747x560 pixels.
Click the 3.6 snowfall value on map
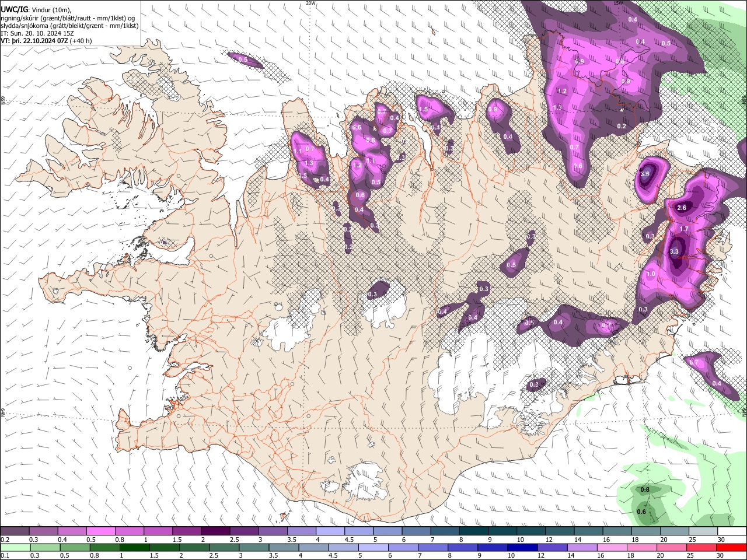point(645,174)
